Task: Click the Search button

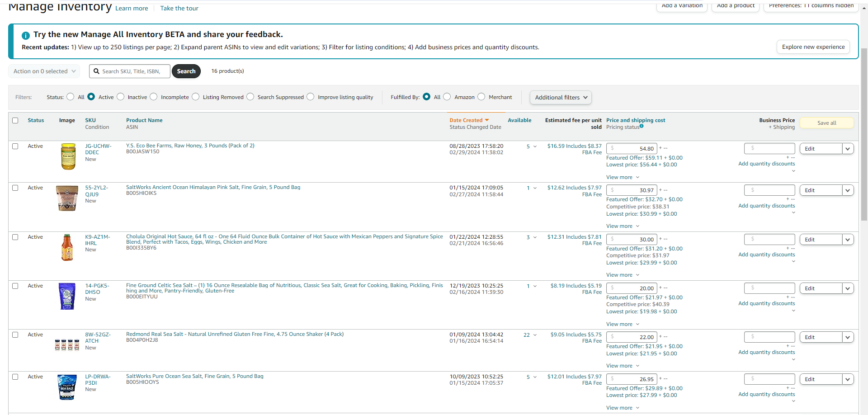Action: click(x=186, y=71)
